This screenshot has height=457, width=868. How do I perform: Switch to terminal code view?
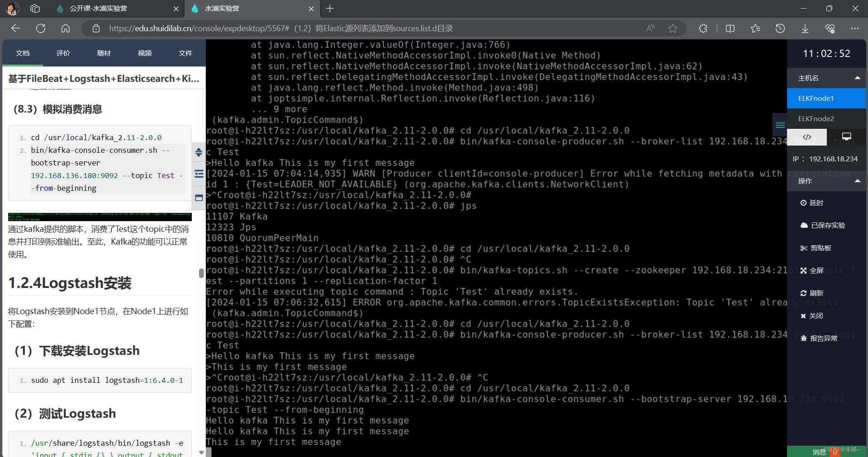pos(807,137)
